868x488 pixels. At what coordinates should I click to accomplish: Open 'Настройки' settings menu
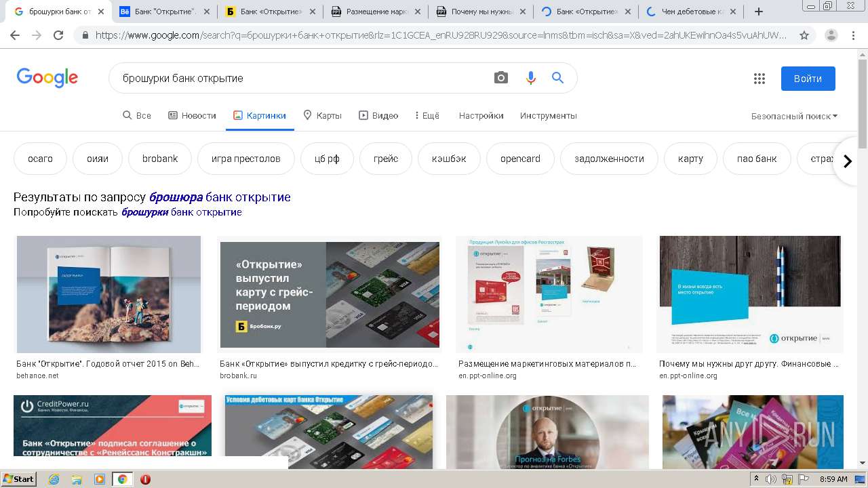pyautogui.click(x=481, y=116)
